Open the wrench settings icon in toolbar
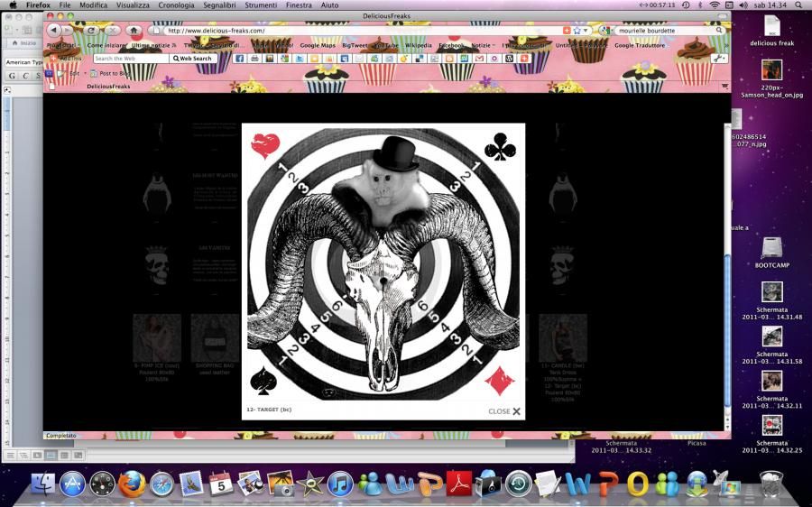The width and height of the screenshot is (812, 507). 718,59
